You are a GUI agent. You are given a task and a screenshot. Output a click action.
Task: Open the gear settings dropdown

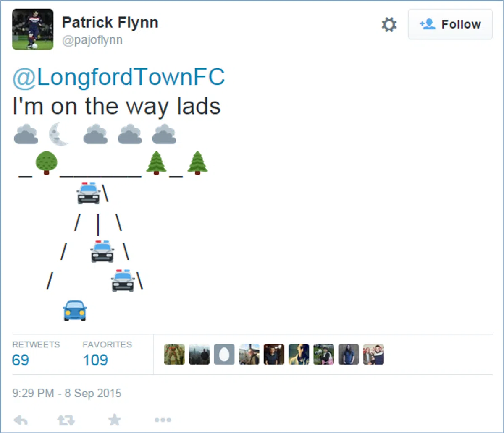click(x=389, y=25)
